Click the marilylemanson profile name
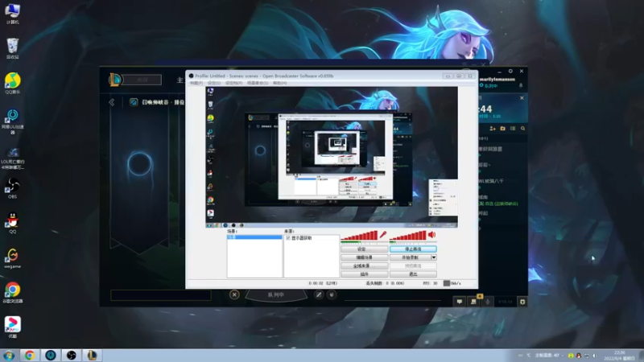 [497, 79]
